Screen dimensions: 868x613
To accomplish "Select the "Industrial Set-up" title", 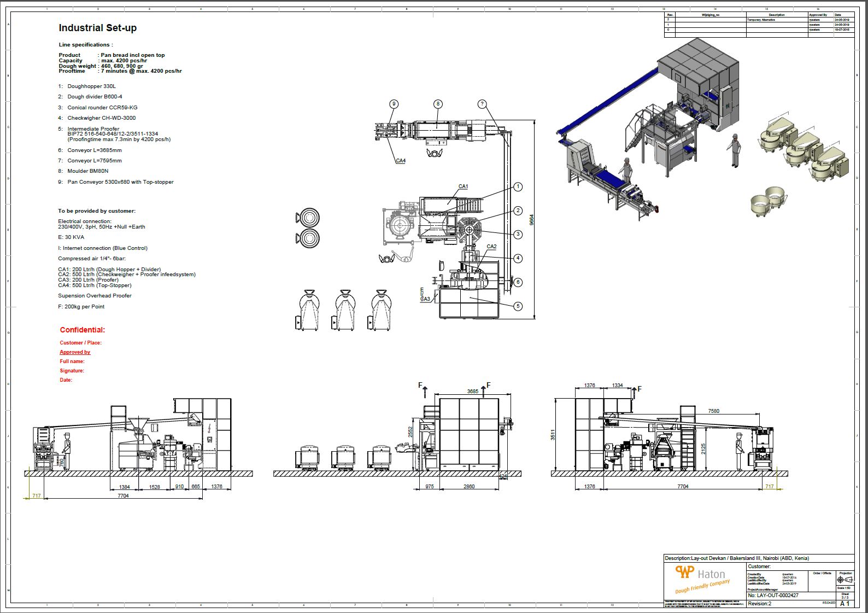I will [98, 28].
